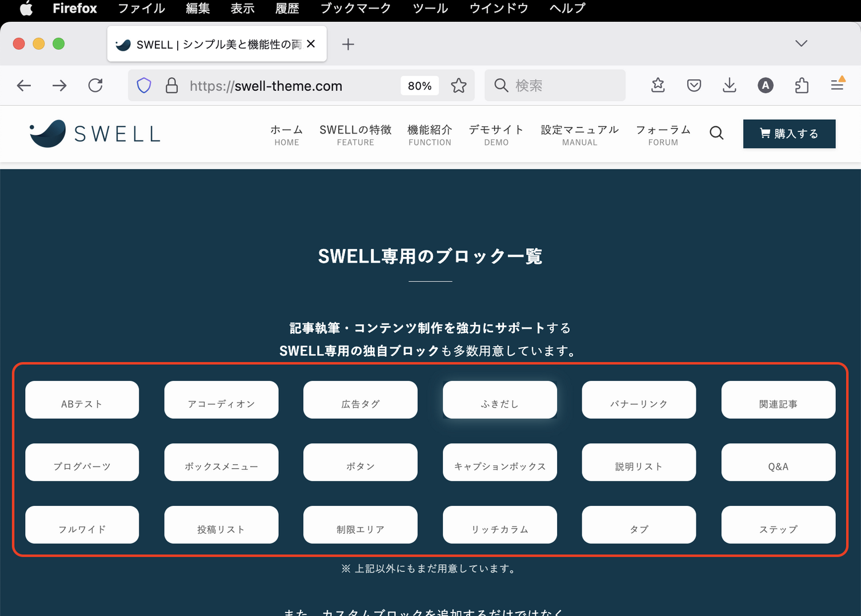Open the Firefox account icon
The width and height of the screenshot is (861, 616).
(x=766, y=86)
